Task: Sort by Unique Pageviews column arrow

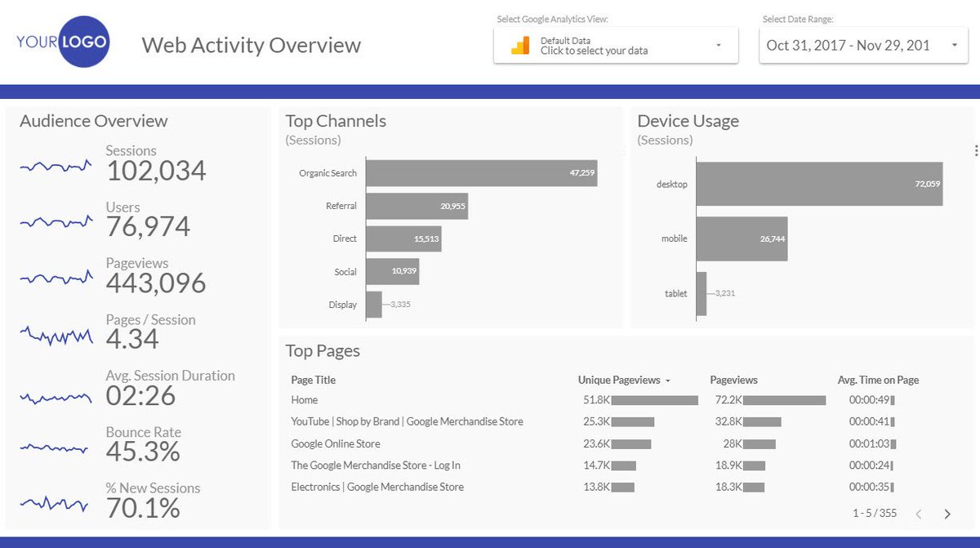Action: [668, 381]
